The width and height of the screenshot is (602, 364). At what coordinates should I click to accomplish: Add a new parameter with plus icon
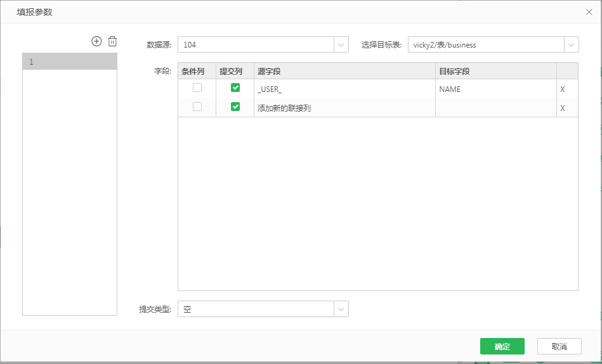tap(96, 41)
